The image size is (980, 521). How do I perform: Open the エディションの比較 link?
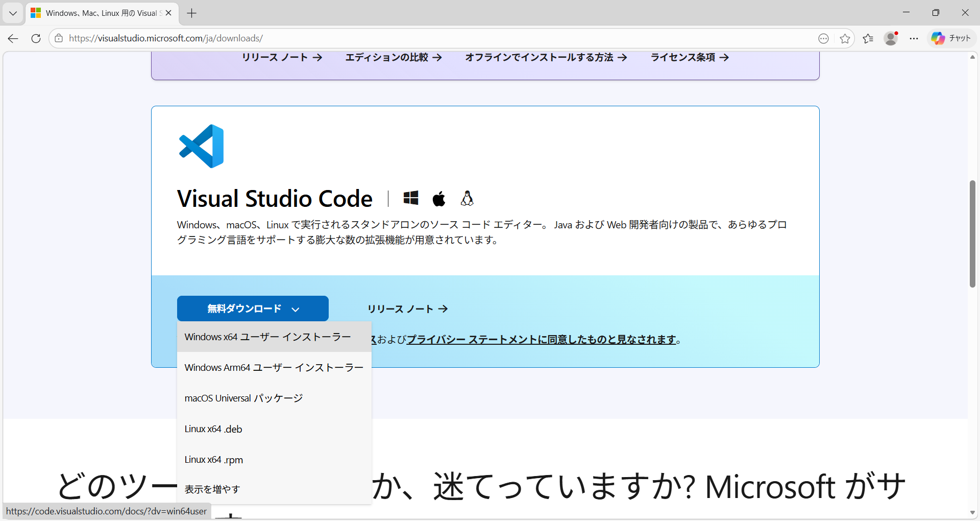pyautogui.click(x=393, y=57)
